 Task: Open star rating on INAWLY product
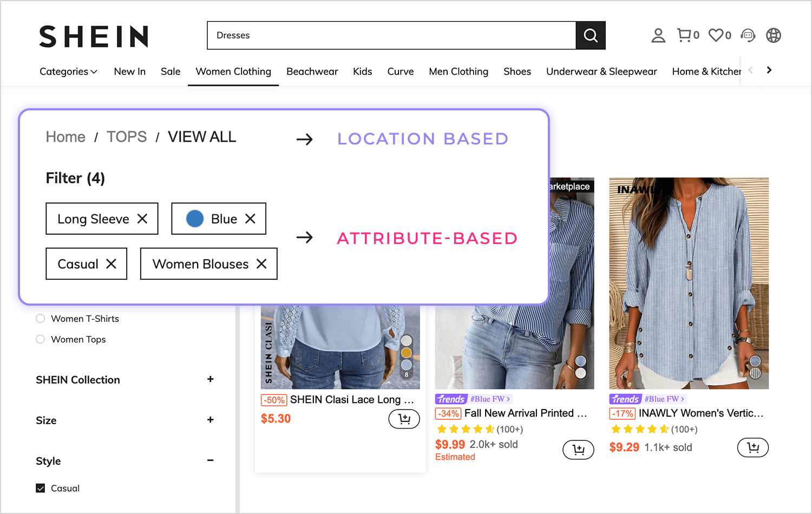click(x=639, y=429)
